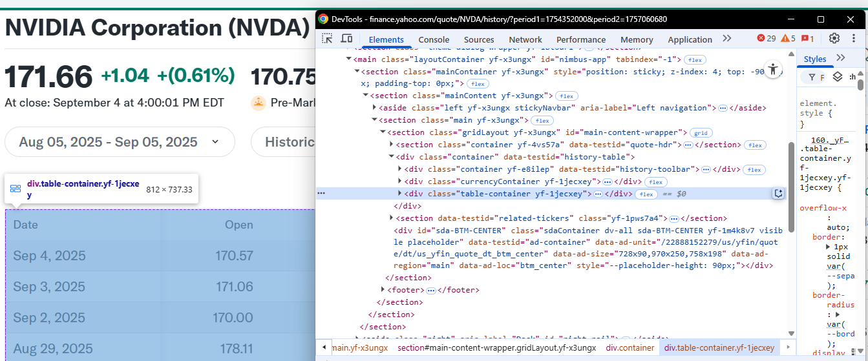This screenshot has width=868, height=361.
Task: Open the Historical data type dropdown
Action: (x=283, y=142)
